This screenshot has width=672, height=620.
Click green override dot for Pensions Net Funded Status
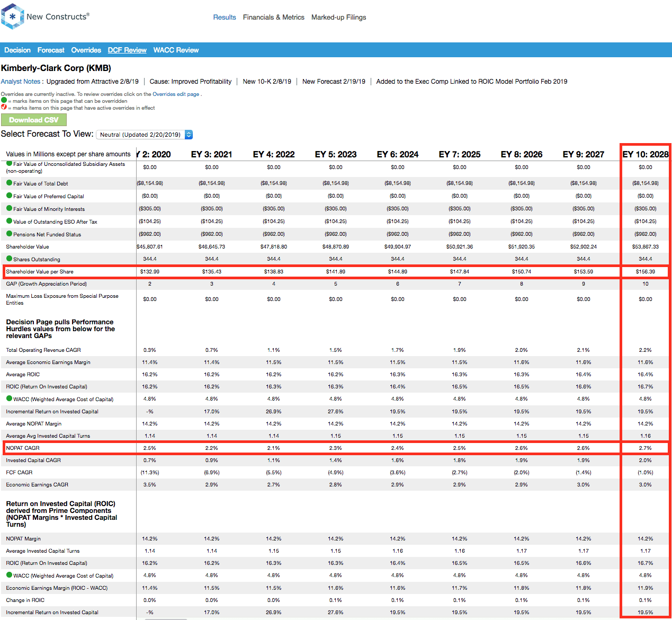[10, 234]
